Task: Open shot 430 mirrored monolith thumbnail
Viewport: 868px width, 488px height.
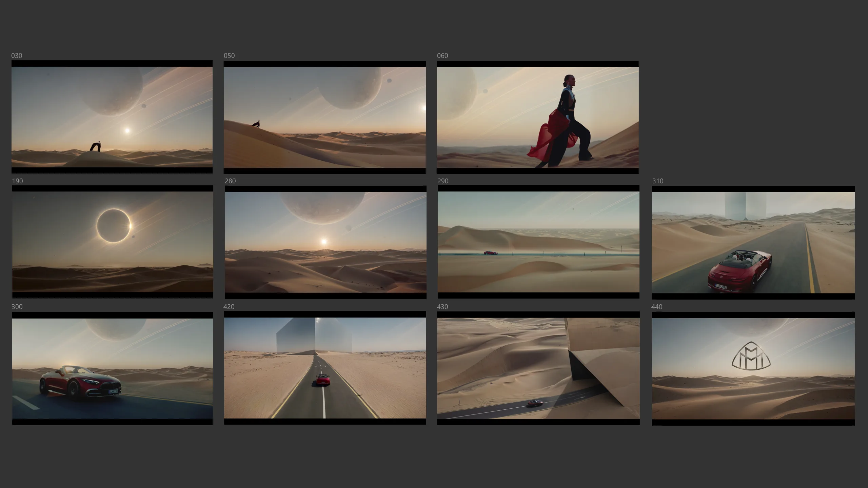Action: [x=538, y=368]
